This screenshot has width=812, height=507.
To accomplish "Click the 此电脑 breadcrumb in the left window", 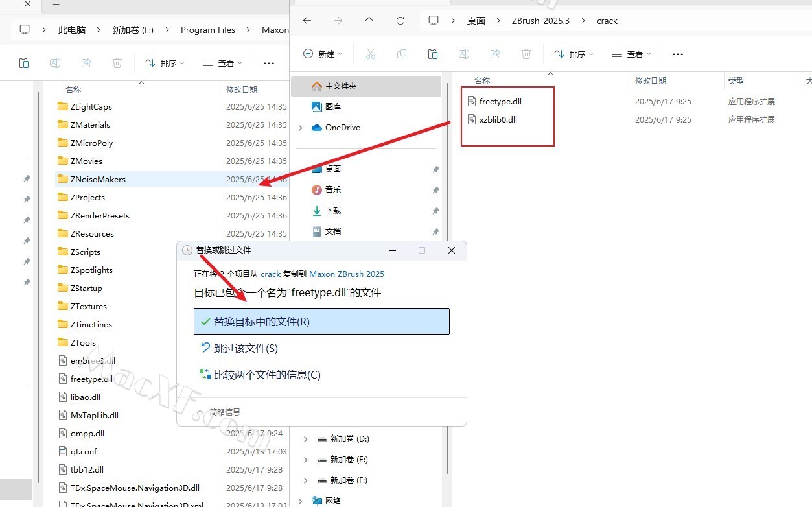I will (x=72, y=30).
